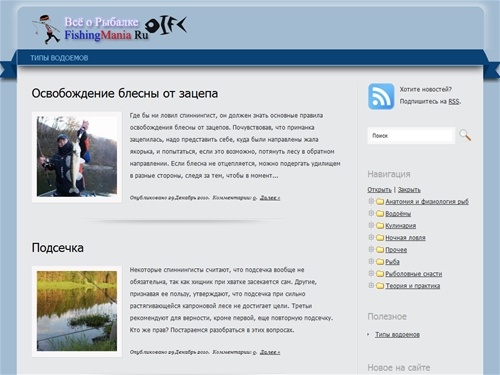
Task: Expand the Рыба tree node
Action: tap(371, 261)
